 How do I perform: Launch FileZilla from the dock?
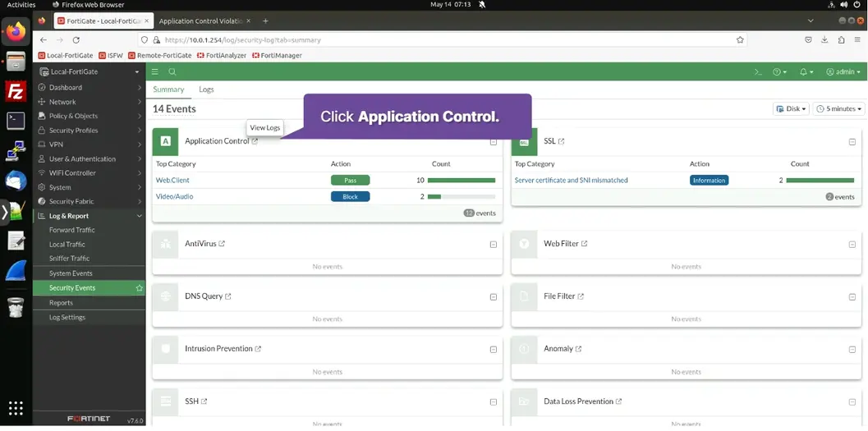click(16, 91)
